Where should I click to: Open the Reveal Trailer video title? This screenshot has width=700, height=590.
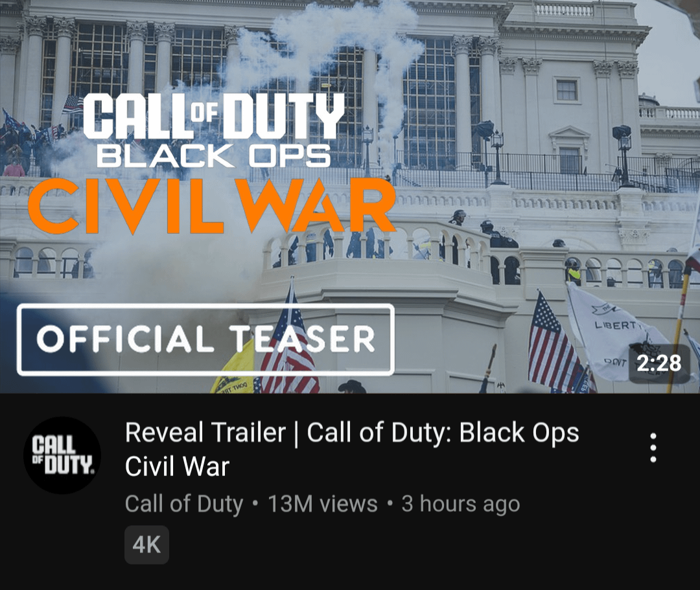(352, 449)
